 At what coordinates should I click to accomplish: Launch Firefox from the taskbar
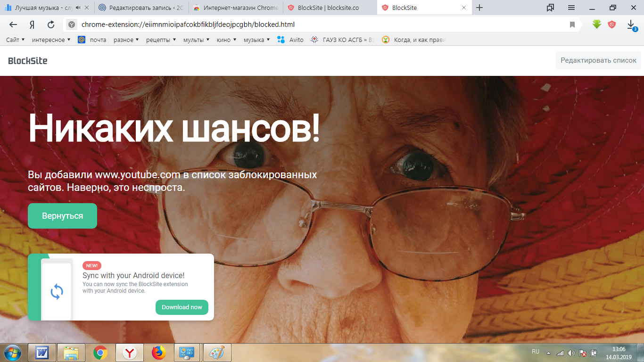[159, 353]
